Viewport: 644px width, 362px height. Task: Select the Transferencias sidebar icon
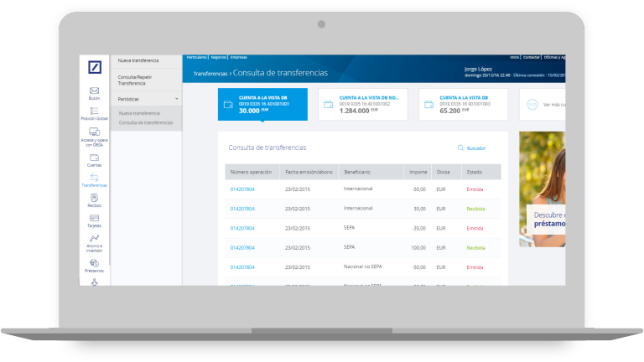point(95,178)
